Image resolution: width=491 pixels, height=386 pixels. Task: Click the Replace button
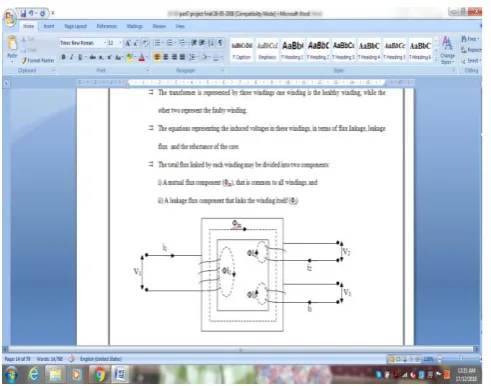(x=471, y=50)
